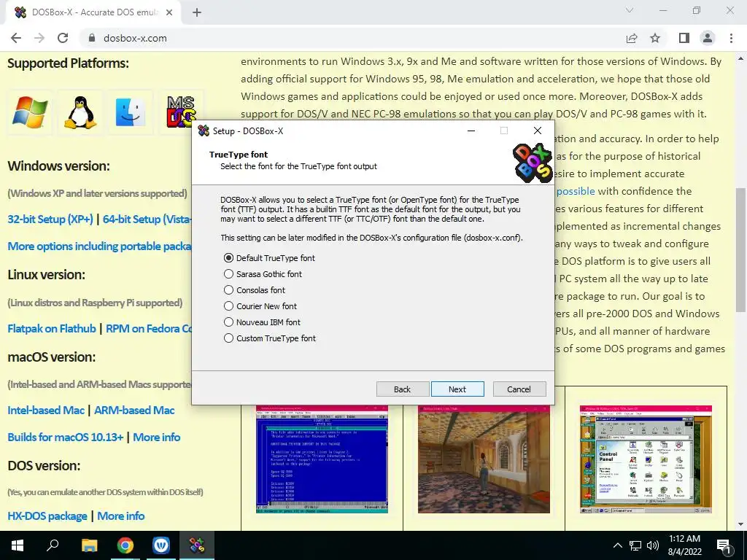The width and height of the screenshot is (747, 560).
Task: Click the scrollbar down arrow
Action: click(x=740, y=524)
